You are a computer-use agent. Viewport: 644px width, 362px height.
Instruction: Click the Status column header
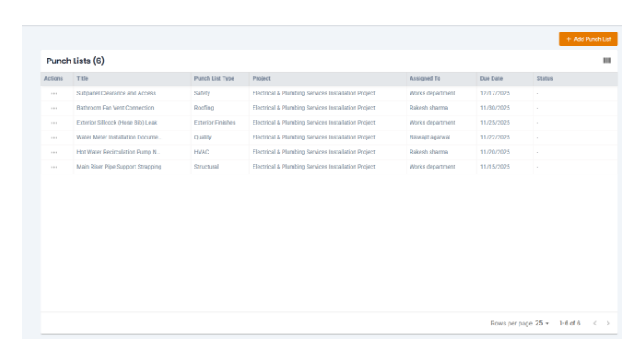[544, 79]
